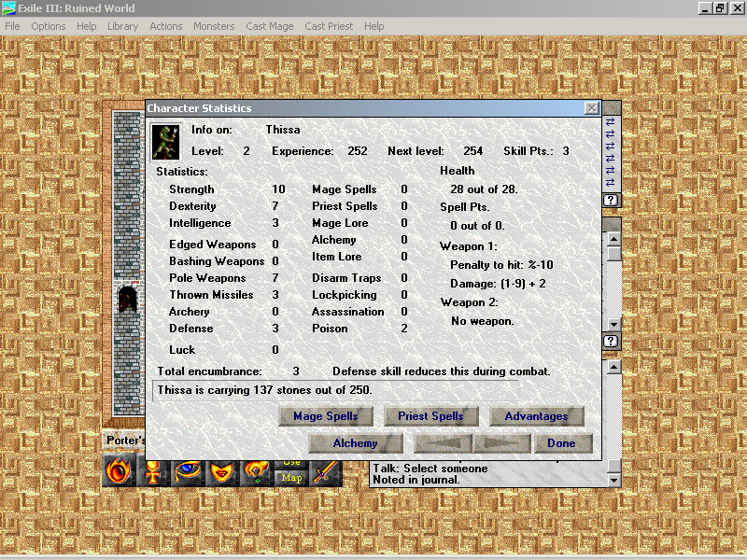Click the up arrow of the upper scrollbar
The width and height of the screenshot is (747, 560).
(x=614, y=239)
